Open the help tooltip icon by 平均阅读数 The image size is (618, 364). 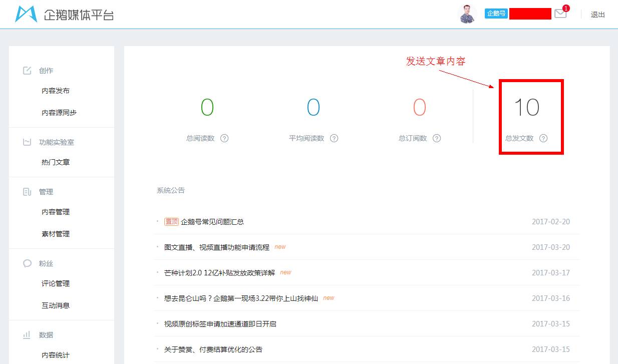(x=334, y=138)
